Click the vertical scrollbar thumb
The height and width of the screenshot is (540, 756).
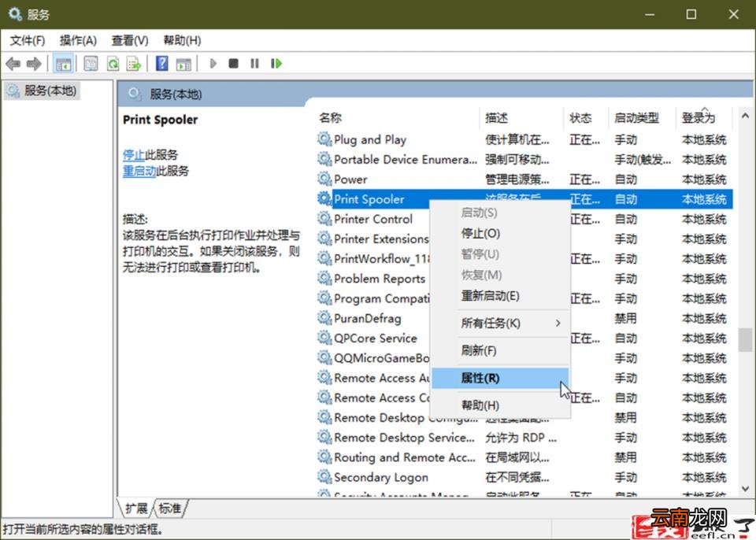pyautogui.click(x=745, y=340)
